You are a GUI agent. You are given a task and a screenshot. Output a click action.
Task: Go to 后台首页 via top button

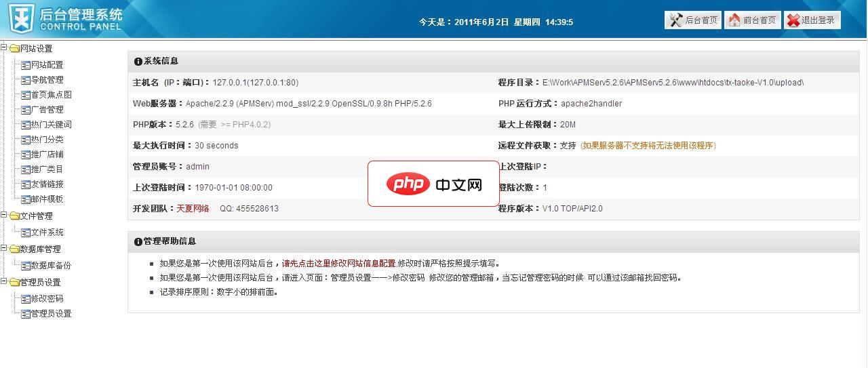pos(693,20)
